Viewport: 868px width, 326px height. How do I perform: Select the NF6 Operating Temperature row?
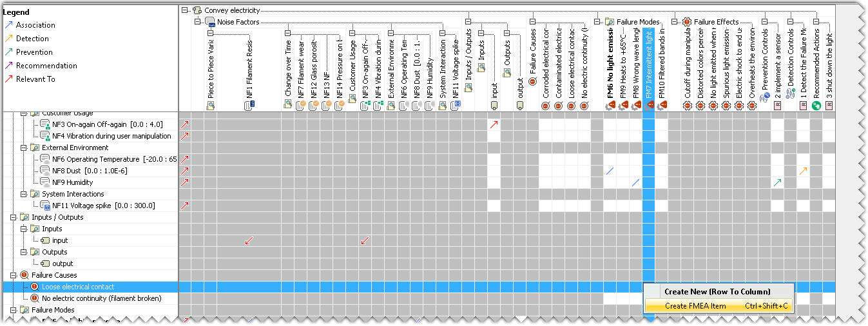click(90, 159)
